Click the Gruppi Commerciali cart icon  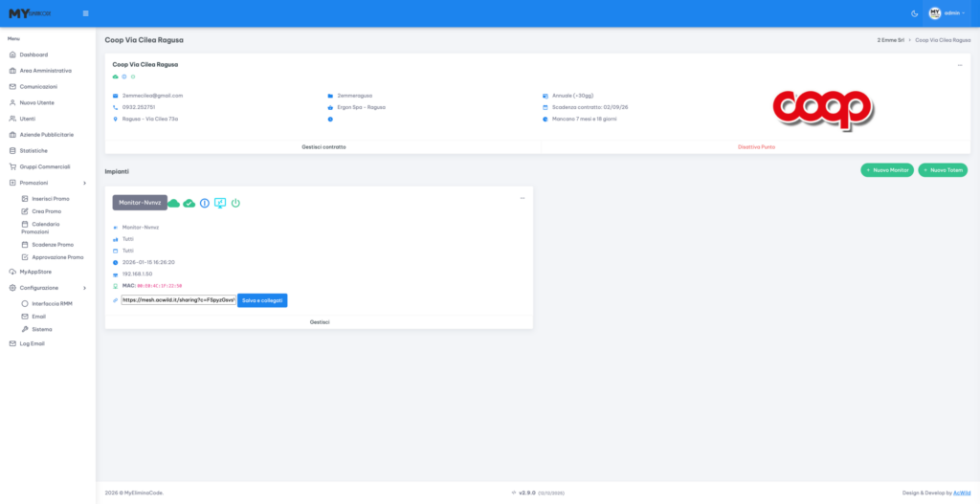coord(12,166)
